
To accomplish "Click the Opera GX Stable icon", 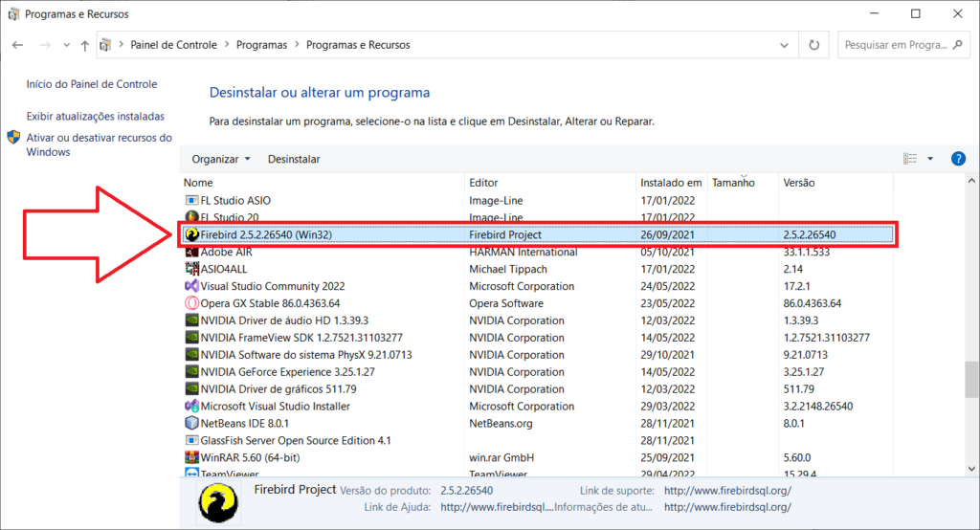I will click(191, 303).
